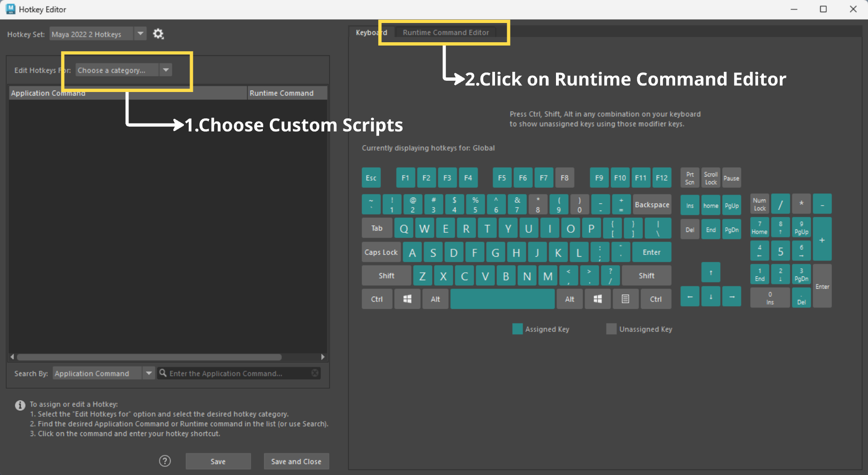
Task: Click the left Windows key on the keyboard
Action: pos(407,299)
